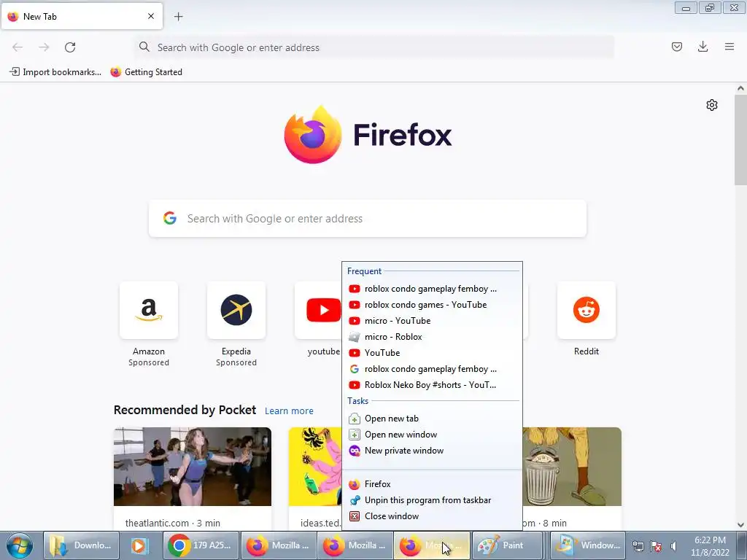This screenshot has width=747, height=560.
Task: Close the New Tab tab
Action: coord(151,16)
